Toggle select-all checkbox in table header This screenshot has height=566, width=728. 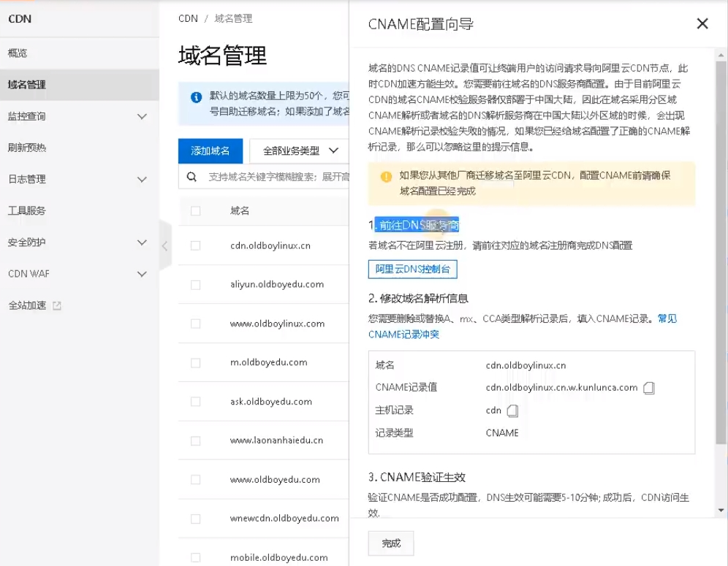[x=195, y=211]
